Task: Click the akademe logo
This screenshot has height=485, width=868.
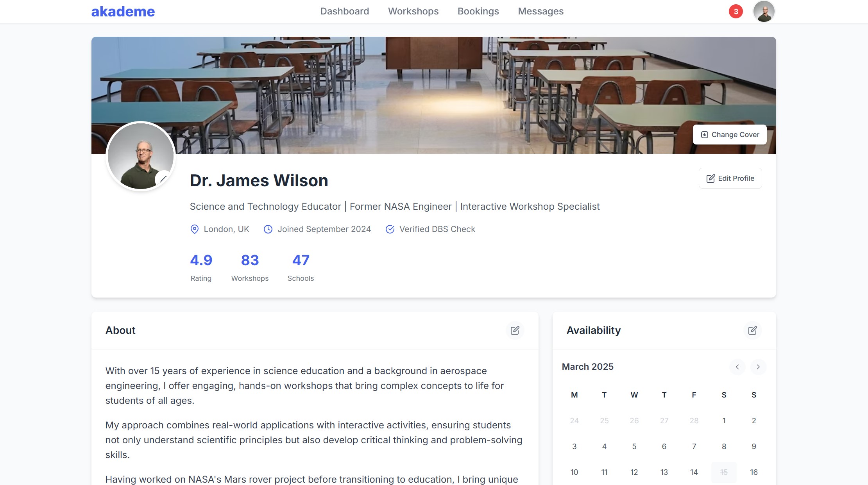Action: pyautogui.click(x=123, y=12)
